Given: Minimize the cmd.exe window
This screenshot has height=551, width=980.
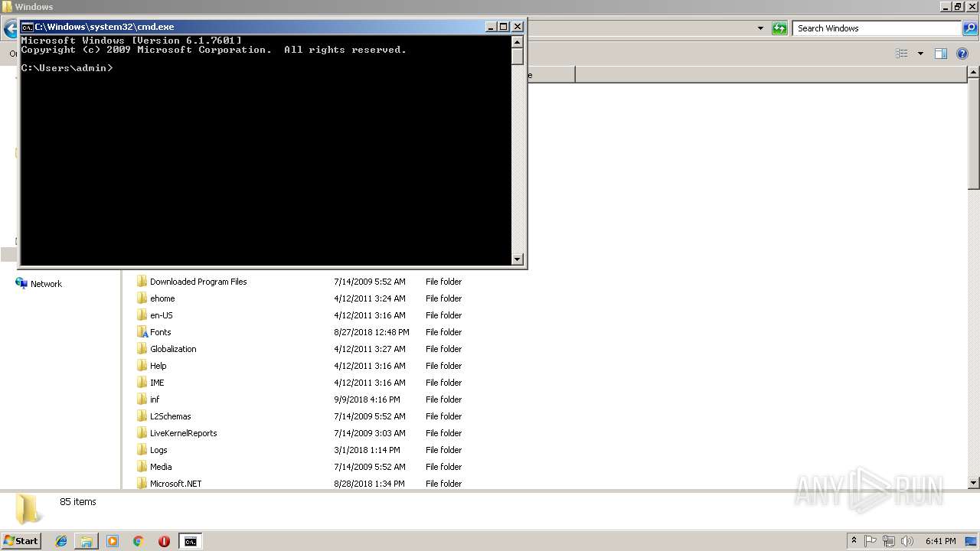Looking at the screenshot, I should (x=491, y=27).
